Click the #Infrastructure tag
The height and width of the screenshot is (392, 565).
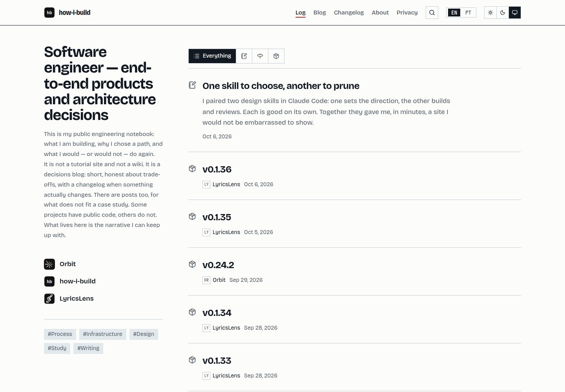103,334
